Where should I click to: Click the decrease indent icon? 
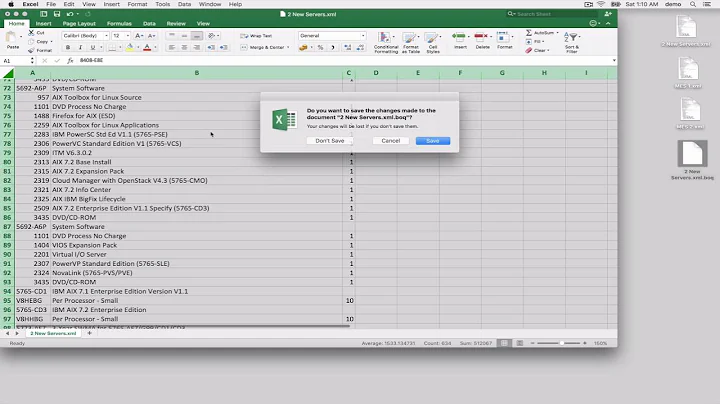(211, 47)
